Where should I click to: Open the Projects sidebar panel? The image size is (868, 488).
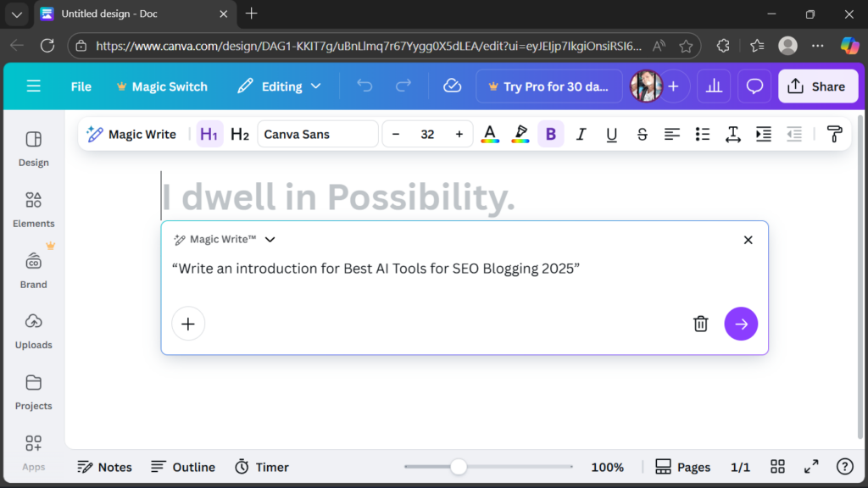point(33,392)
